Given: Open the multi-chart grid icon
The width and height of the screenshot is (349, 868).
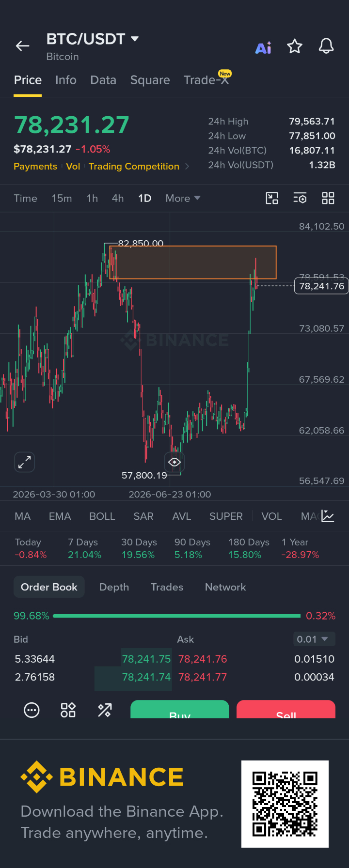Looking at the screenshot, I should click(328, 198).
